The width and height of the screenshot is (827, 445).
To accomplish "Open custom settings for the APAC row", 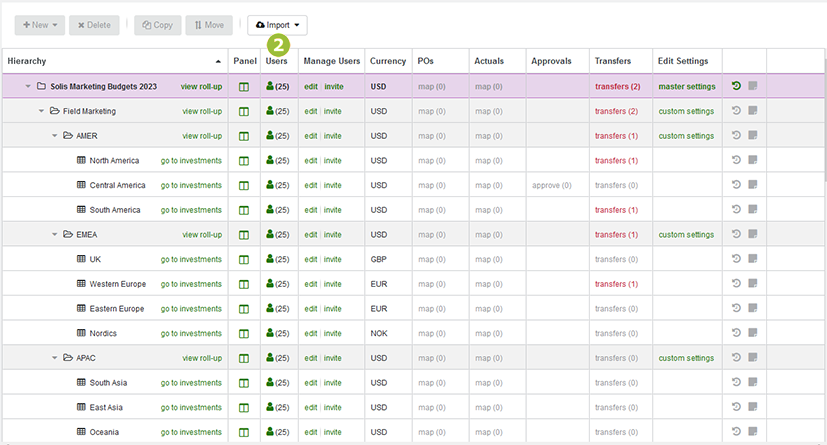I will 686,358.
